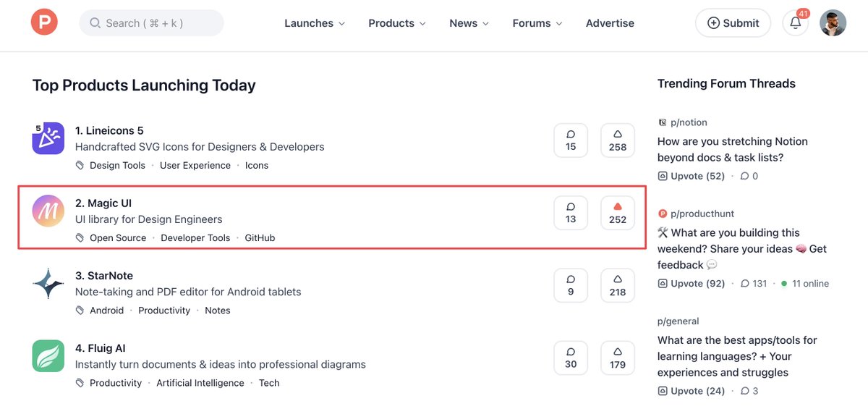Image resolution: width=868 pixels, height=409 pixels.
Task: Open the Advertise page
Action: (x=610, y=23)
